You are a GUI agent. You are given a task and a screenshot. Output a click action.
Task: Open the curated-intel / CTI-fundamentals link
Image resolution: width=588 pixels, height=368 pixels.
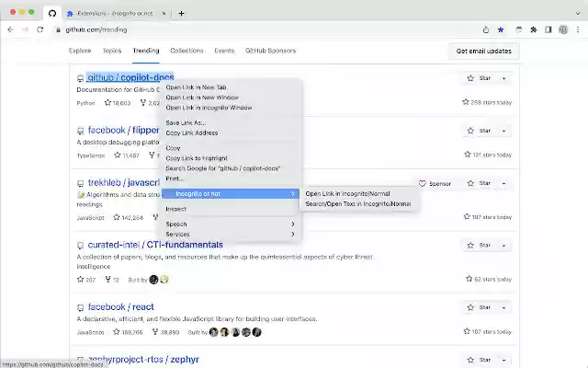point(155,245)
